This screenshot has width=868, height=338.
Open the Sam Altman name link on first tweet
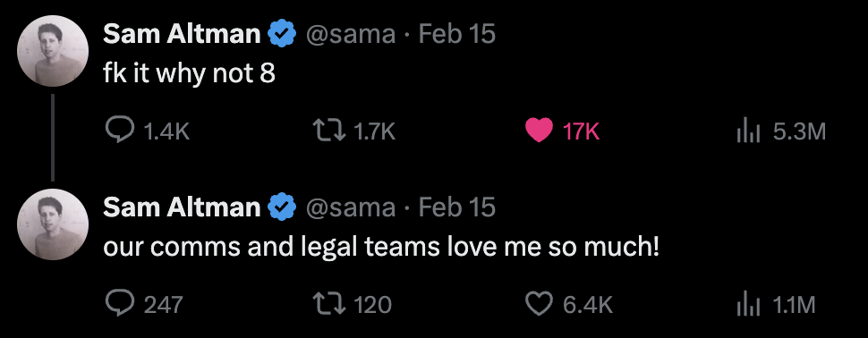182,34
